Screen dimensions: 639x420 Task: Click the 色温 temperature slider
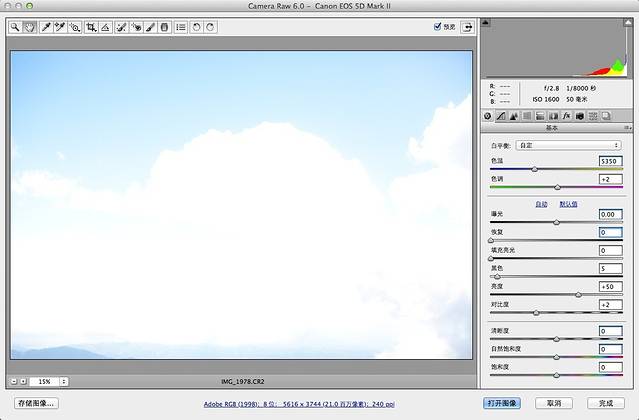point(534,169)
